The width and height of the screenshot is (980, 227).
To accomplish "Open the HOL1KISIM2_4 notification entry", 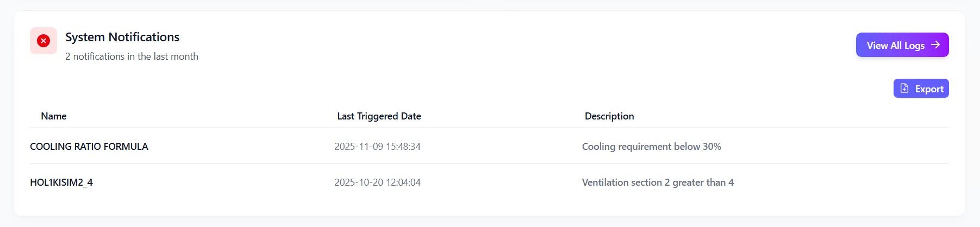I will pos(61,182).
